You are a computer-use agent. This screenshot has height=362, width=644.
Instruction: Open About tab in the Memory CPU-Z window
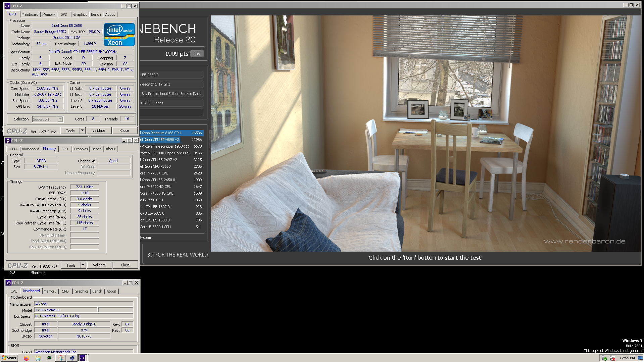point(111,149)
